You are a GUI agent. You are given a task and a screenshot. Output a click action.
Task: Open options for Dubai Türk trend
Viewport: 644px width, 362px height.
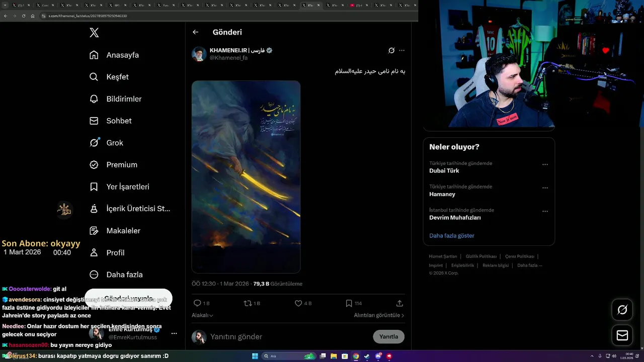545,164
